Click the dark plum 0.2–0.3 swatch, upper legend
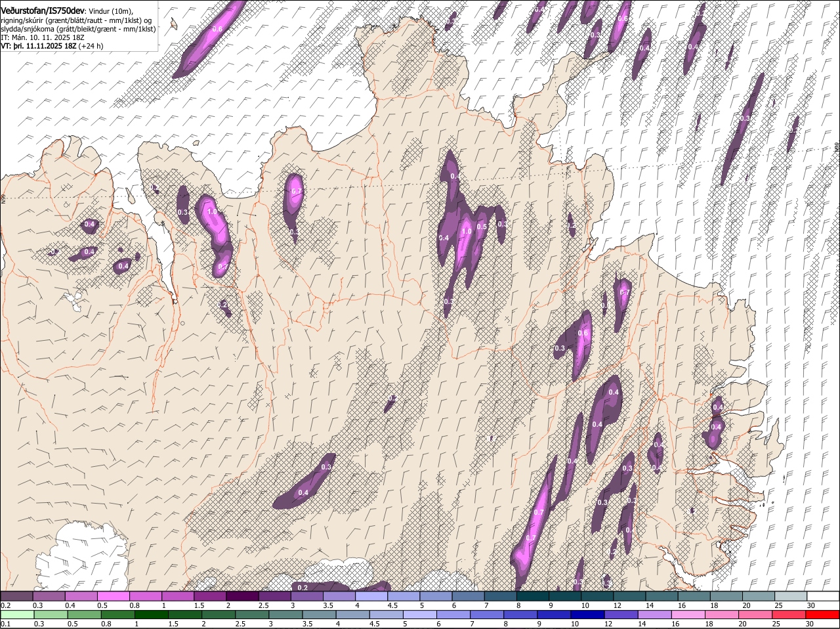The image size is (840, 629). click(16, 596)
